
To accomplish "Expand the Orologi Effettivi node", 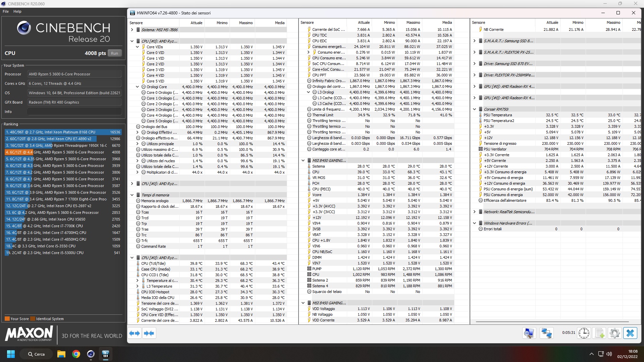I will click(138, 132).
